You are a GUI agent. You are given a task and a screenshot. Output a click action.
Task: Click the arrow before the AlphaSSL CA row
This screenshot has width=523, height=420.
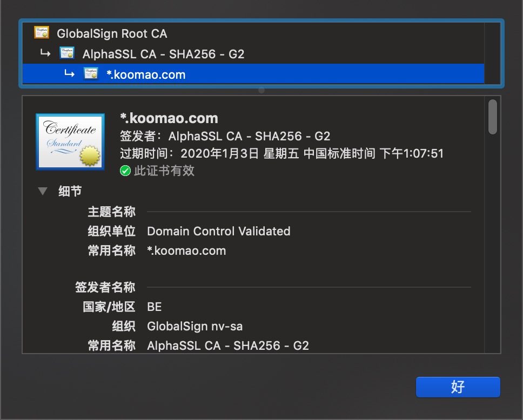pos(45,53)
